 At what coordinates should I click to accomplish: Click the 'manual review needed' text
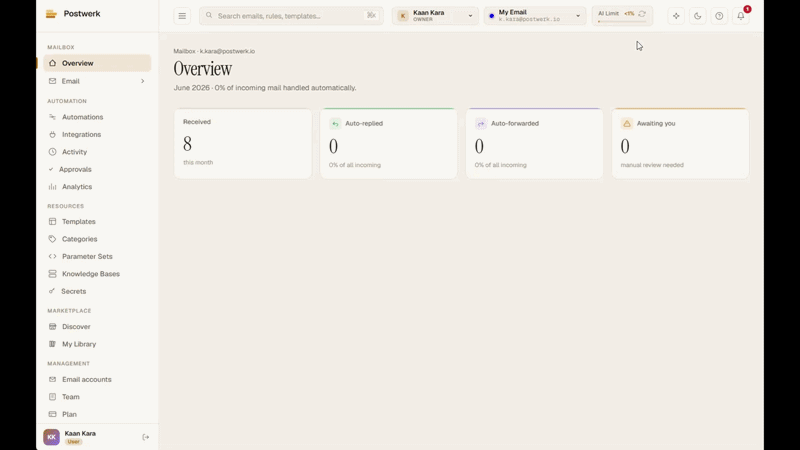(652, 165)
